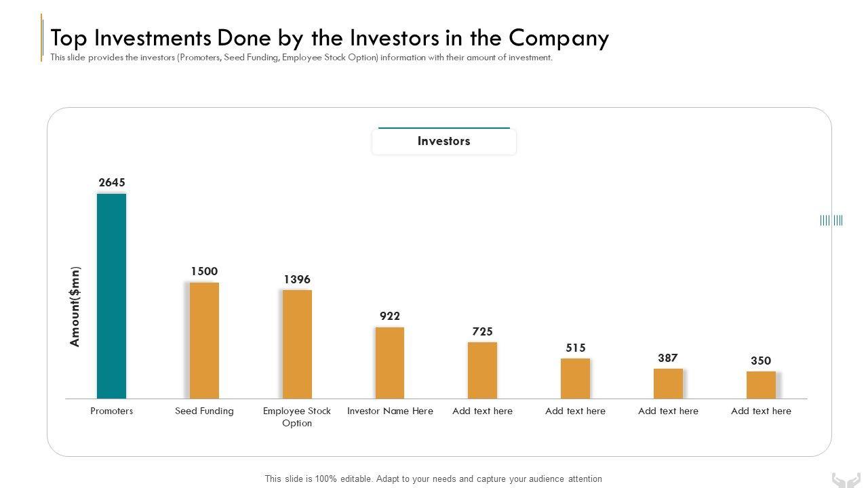Click the vertical lines icon at right edge
This screenshot has width=868, height=488.
(831, 220)
